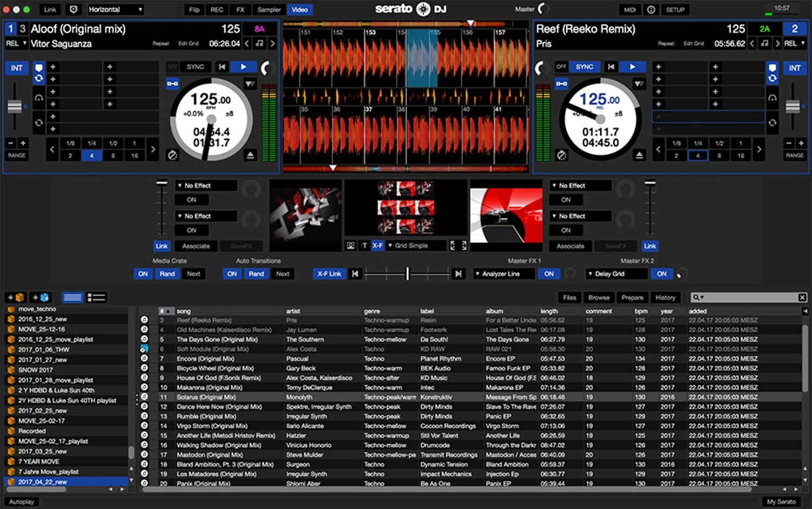
Task: Click the add smart crate icon
Action: pos(41,297)
